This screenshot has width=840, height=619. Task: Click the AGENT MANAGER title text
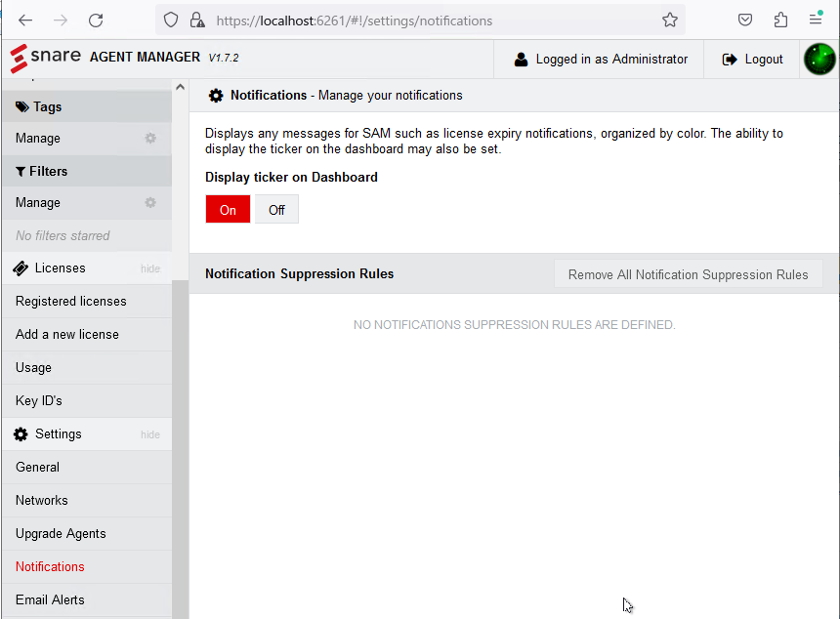[x=145, y=58]
